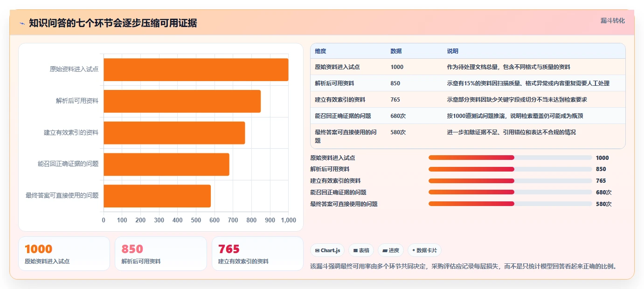Viewport: 644px width, 289px height.
Task: Click chart axis label 原始资料进入试点
Action: [x=74, y=69]
